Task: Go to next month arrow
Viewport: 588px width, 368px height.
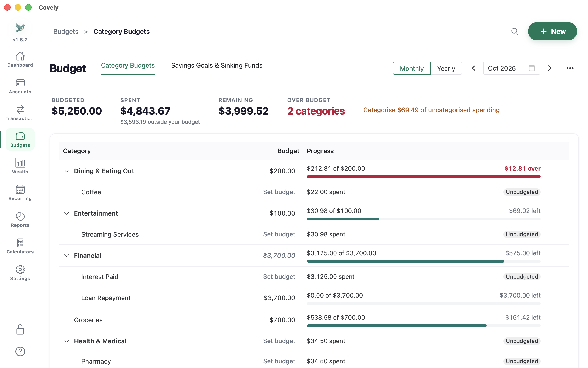Action: click(550, 68)
